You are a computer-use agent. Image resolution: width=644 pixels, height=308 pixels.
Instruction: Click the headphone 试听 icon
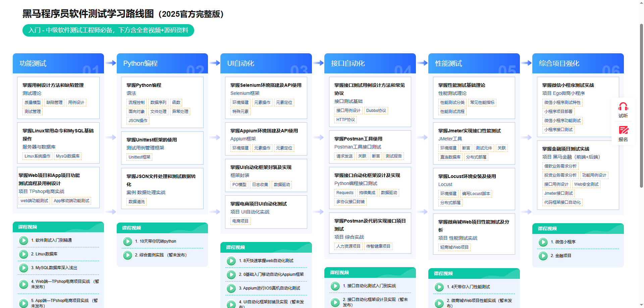(623, 107)
